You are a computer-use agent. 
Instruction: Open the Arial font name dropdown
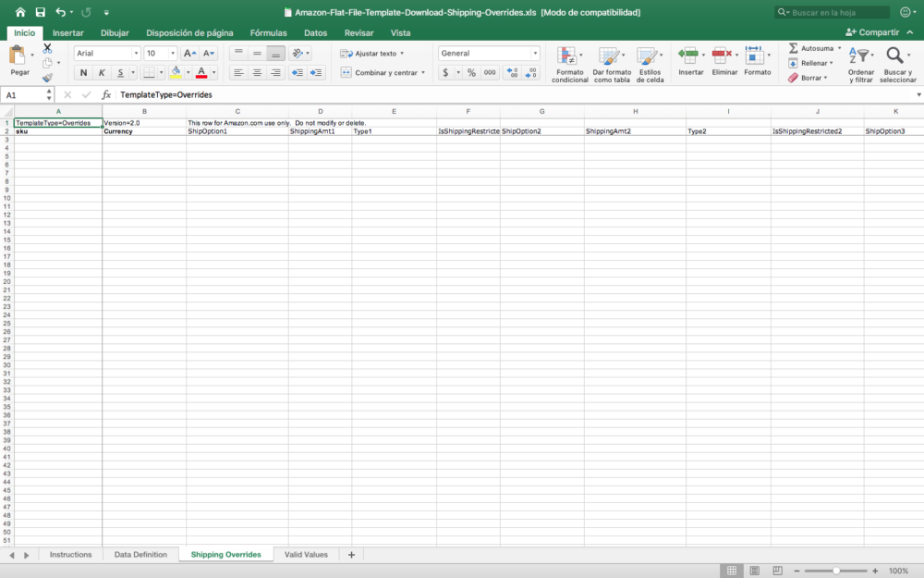136,53
